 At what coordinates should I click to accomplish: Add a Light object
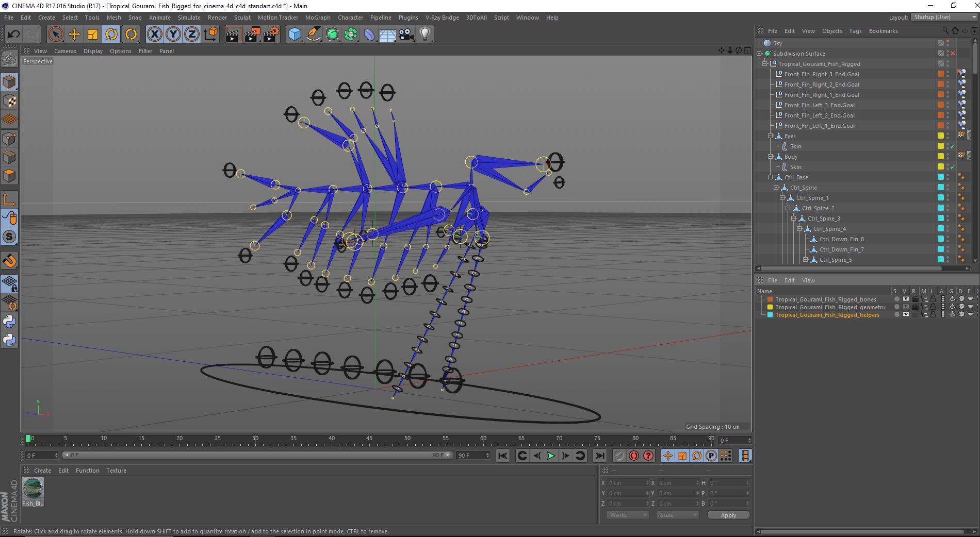[x=425, y=35]
